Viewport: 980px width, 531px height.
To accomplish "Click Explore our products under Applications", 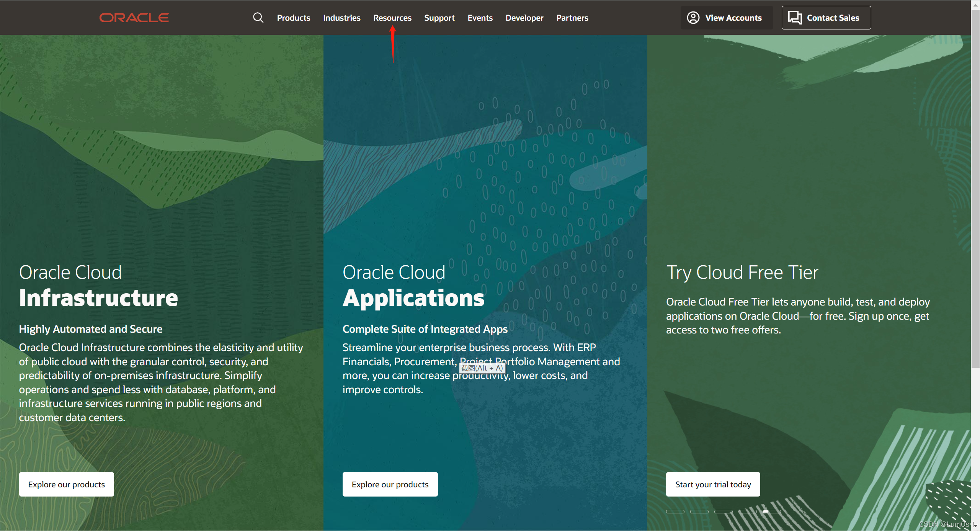I will (x=390, y=484).
